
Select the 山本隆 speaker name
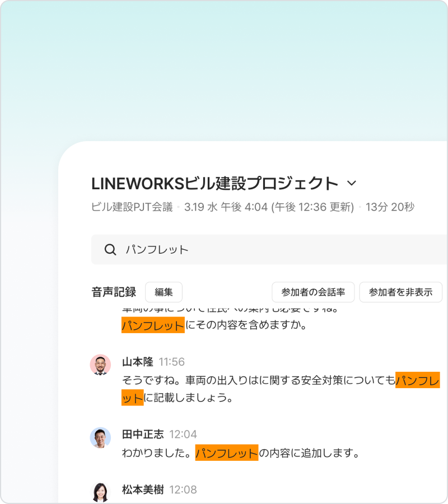(x=138, y=362)
